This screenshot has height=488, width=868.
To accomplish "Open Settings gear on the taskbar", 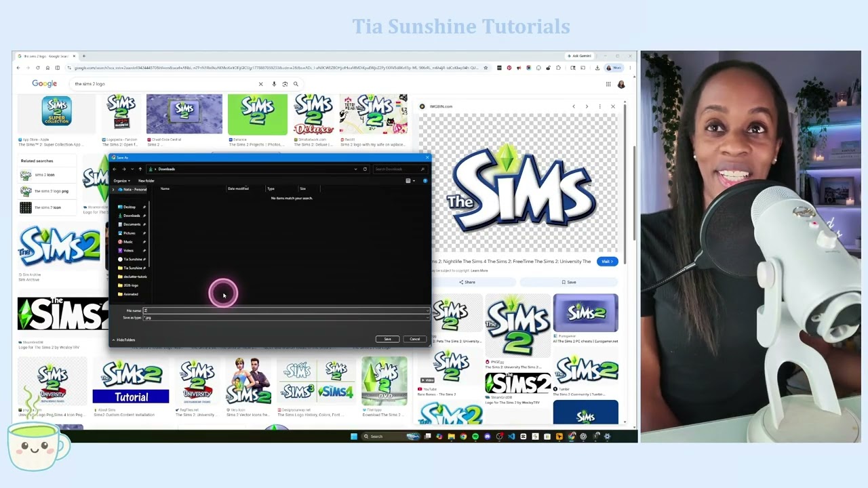I will tap(607, 436).
